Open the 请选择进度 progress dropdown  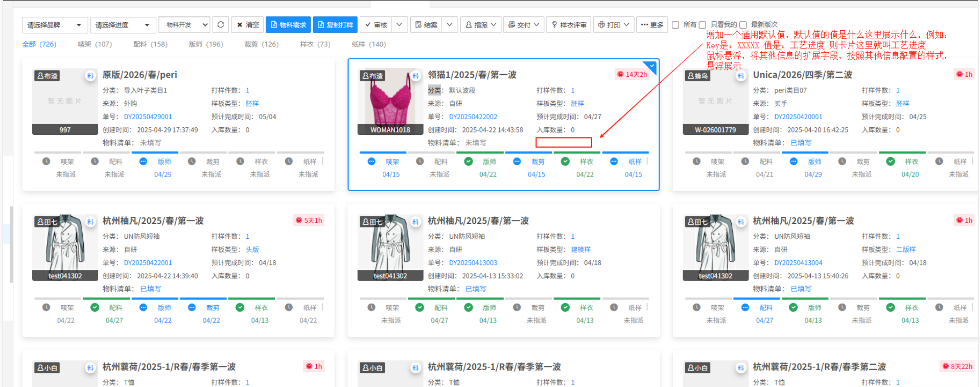coord(122,25)
